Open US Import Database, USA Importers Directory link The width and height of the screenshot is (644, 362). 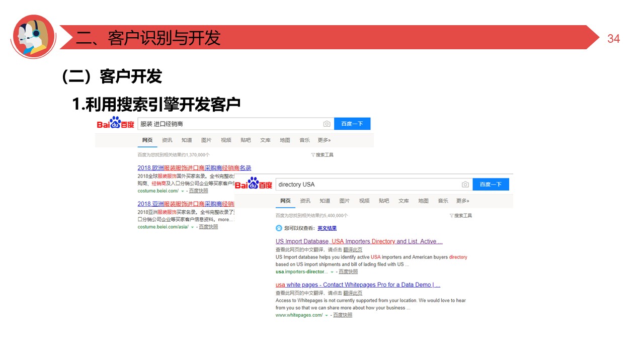pyautogui.click(x=359, y=241)
